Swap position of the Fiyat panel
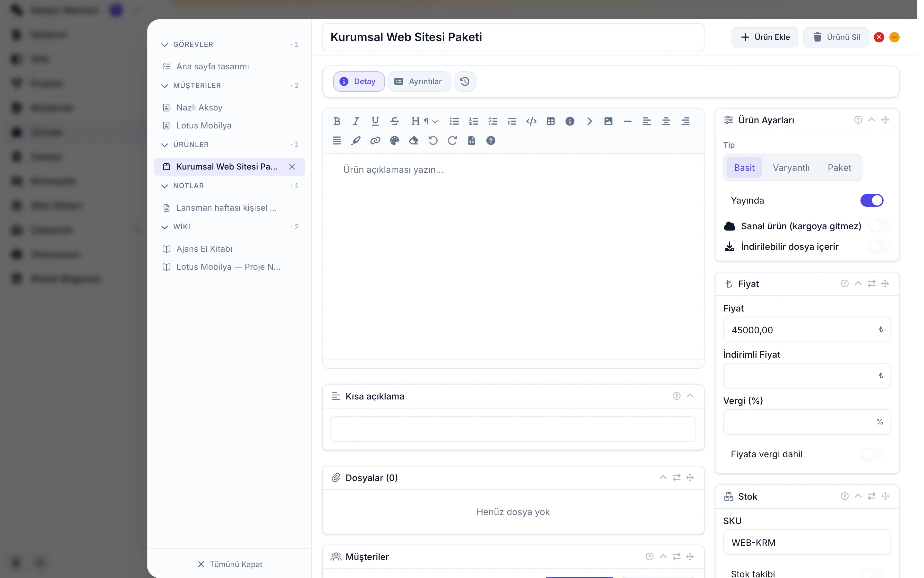Screen dimensions: 924x578 pos(871,284)
